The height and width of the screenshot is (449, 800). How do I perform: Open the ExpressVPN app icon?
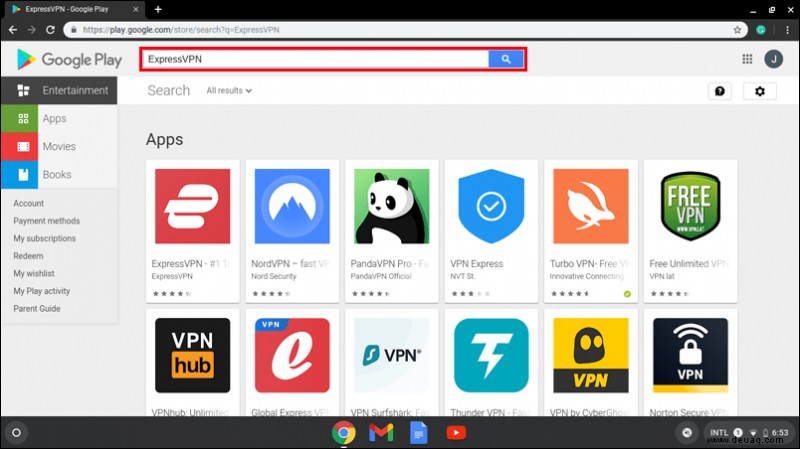pos(192,206)
